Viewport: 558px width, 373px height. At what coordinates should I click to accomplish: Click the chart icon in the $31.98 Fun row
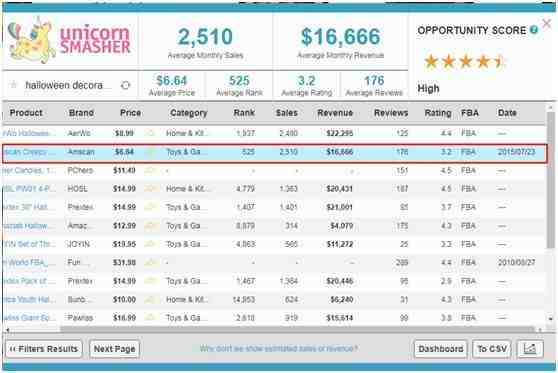click(151, 263)
